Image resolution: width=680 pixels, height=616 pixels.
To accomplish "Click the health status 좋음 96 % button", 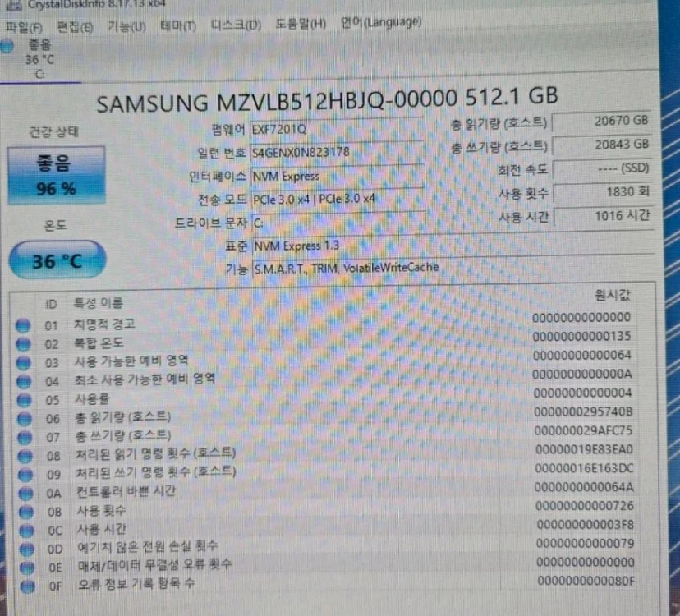I will tap(56, 175).
